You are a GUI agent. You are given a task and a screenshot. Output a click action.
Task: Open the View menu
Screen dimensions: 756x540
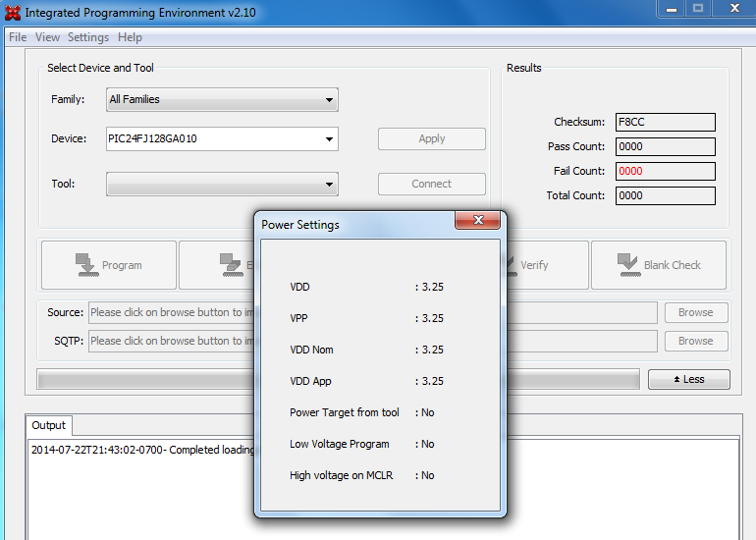coord(47,37)
